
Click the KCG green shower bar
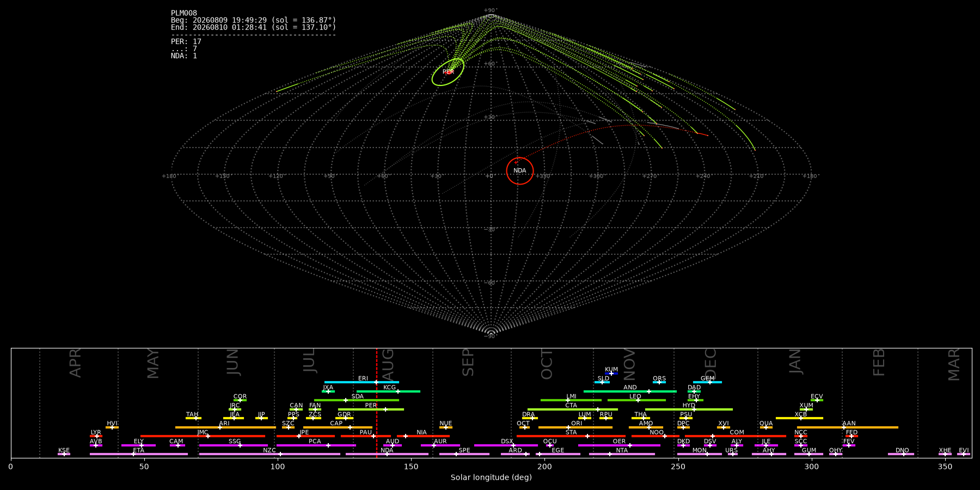[388, 391]
